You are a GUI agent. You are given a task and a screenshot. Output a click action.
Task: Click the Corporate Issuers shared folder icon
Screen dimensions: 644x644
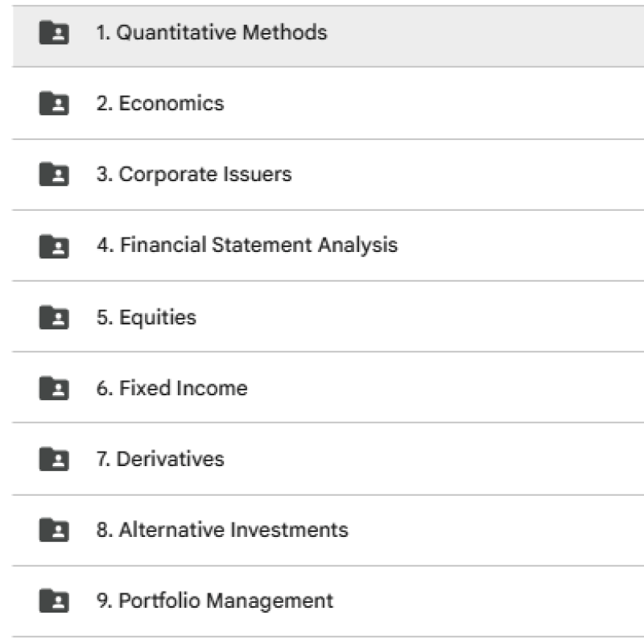click(54, 174)
